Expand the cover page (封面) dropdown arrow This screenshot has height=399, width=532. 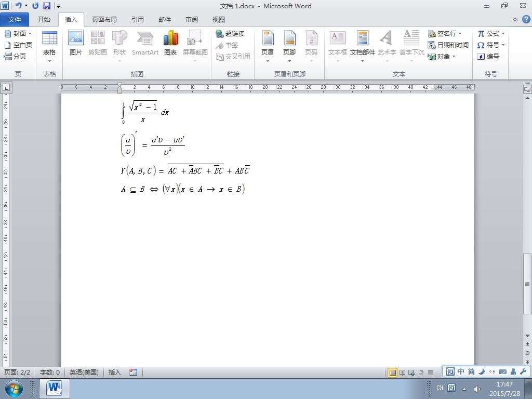click(30, 34)
